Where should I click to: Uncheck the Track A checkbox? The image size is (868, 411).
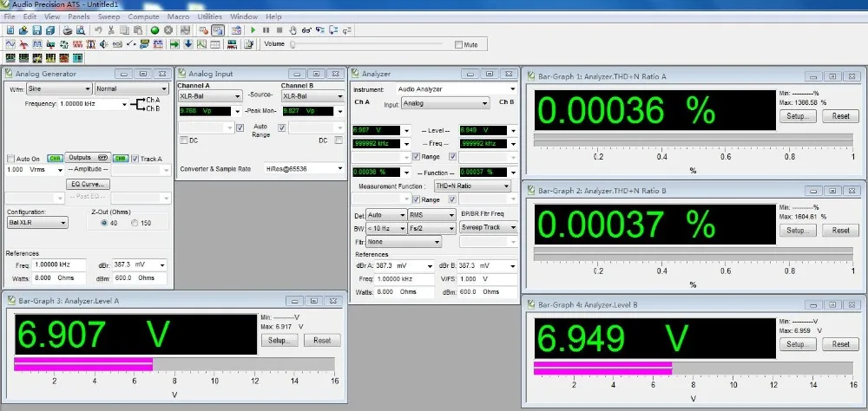coord(135,159)
